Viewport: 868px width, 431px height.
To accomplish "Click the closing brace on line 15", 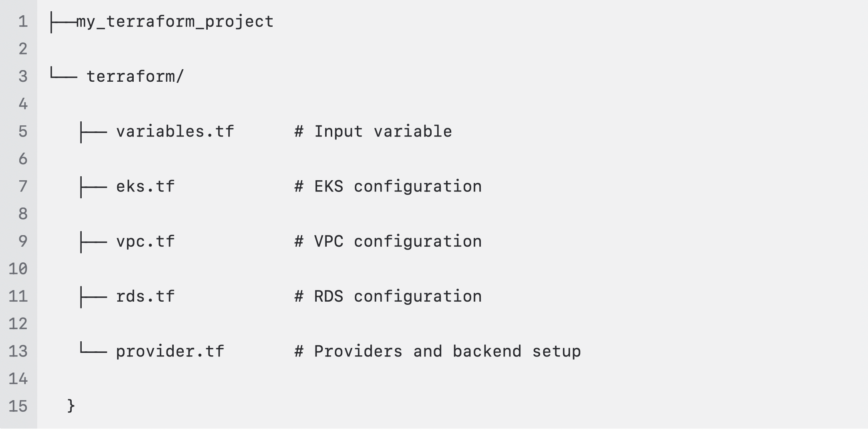I will click(x=71, y=406).
